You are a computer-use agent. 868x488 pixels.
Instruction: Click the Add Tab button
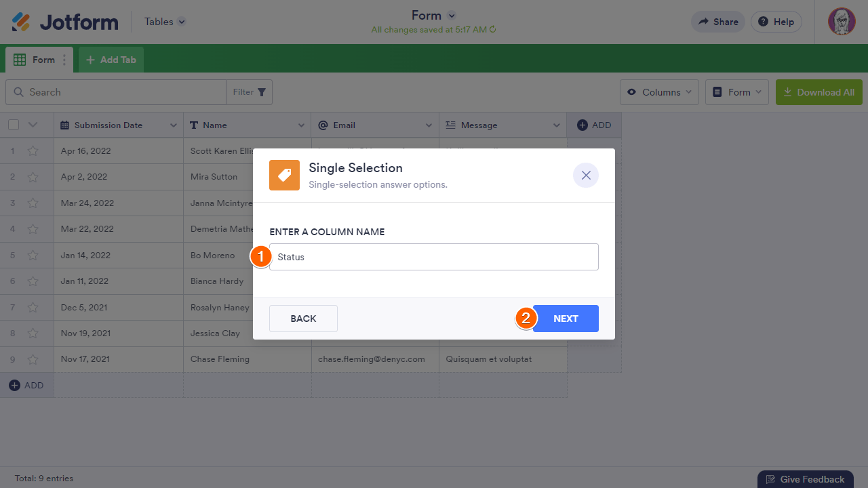111,60
